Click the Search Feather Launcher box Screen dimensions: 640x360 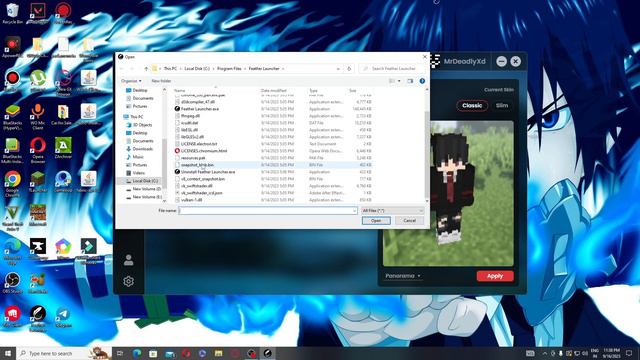point(391,69)
